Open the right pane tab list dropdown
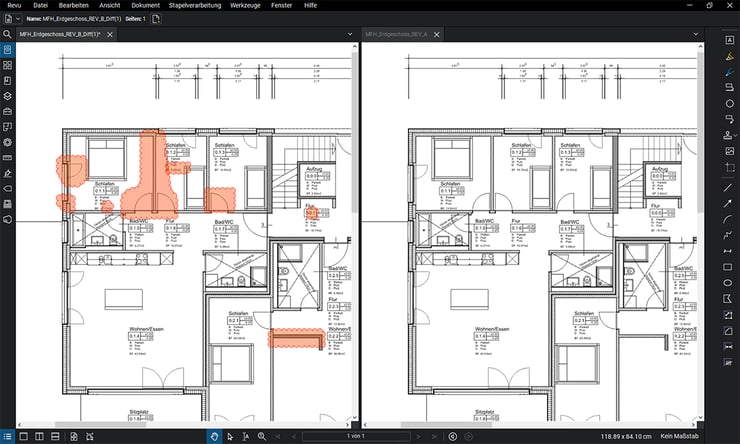Image resolution: width=740 pixels, height=444 pixels. (696, 34)
